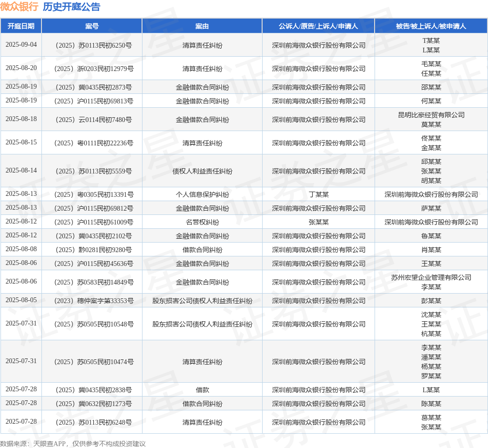This screenshot has width=488, height=448.
Task: Click the date 2025-09-04
Action: click(21, 44)
